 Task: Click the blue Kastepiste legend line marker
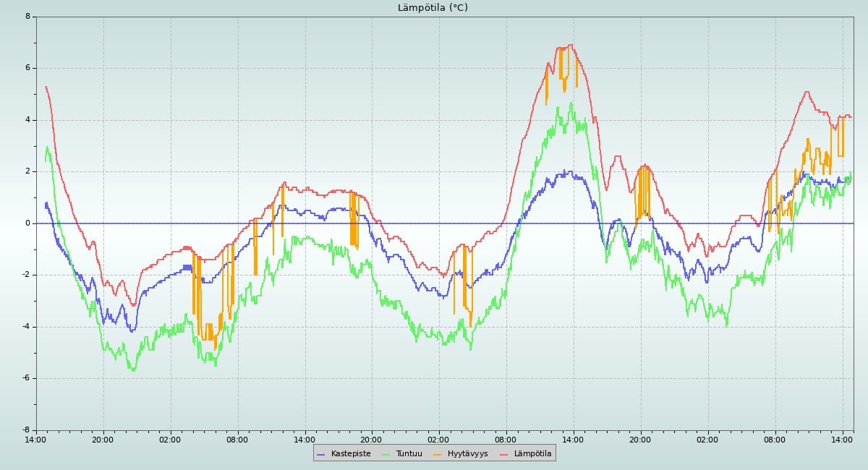coord(321,454)
